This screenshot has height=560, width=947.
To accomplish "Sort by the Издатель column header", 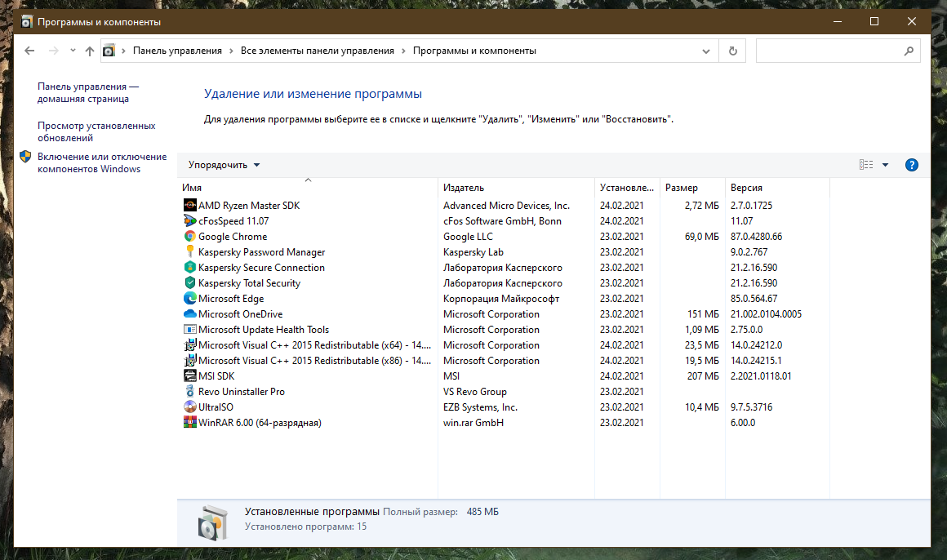I will click(x=517, y=188).
